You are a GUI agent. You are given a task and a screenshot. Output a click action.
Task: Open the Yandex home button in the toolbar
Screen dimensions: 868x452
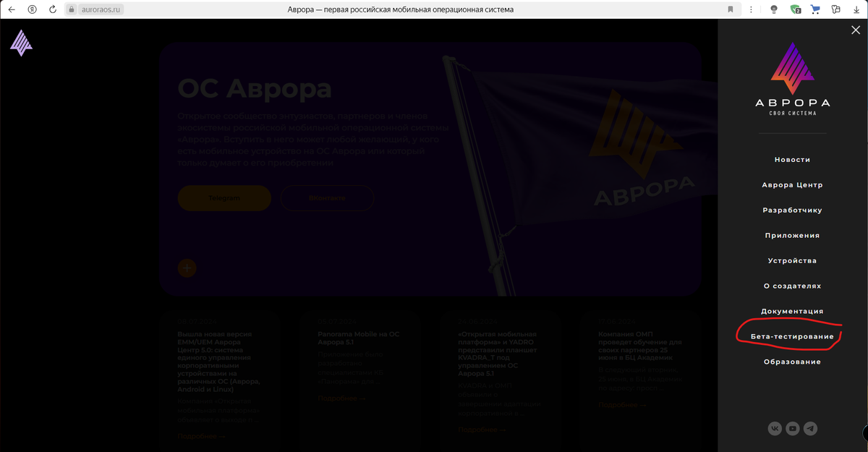[32, 9]
